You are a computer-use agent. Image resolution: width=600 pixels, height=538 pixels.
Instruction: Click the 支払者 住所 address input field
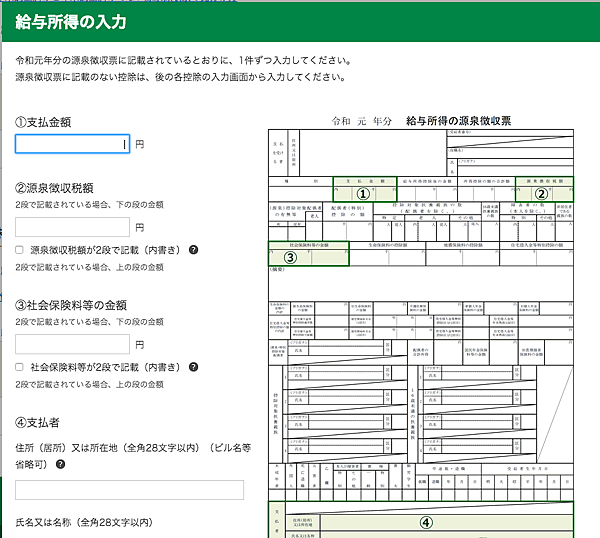click(129, 490)
